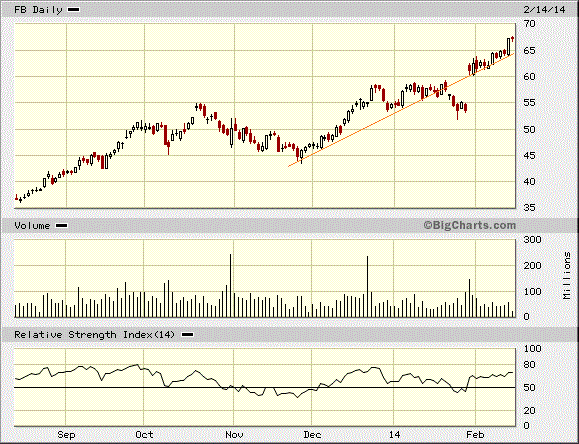
Task: Click the black legend marker beside FB Daily
Action: [x=73, y=10]
